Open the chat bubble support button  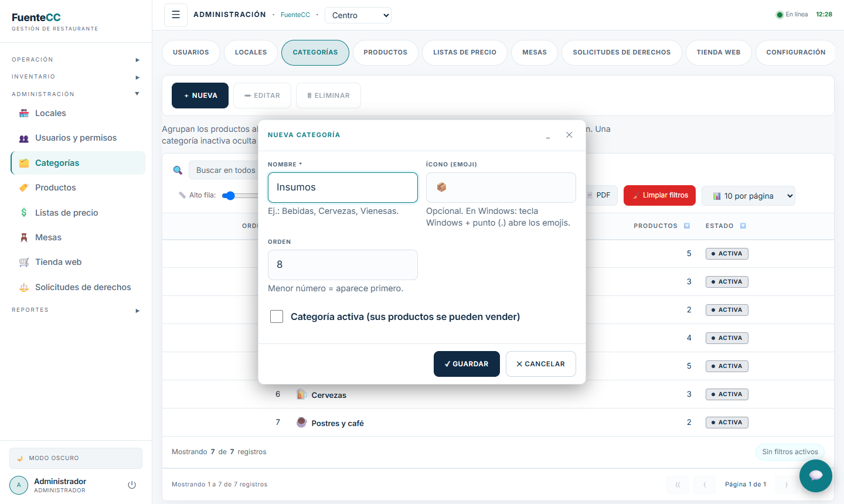[816, 476]
